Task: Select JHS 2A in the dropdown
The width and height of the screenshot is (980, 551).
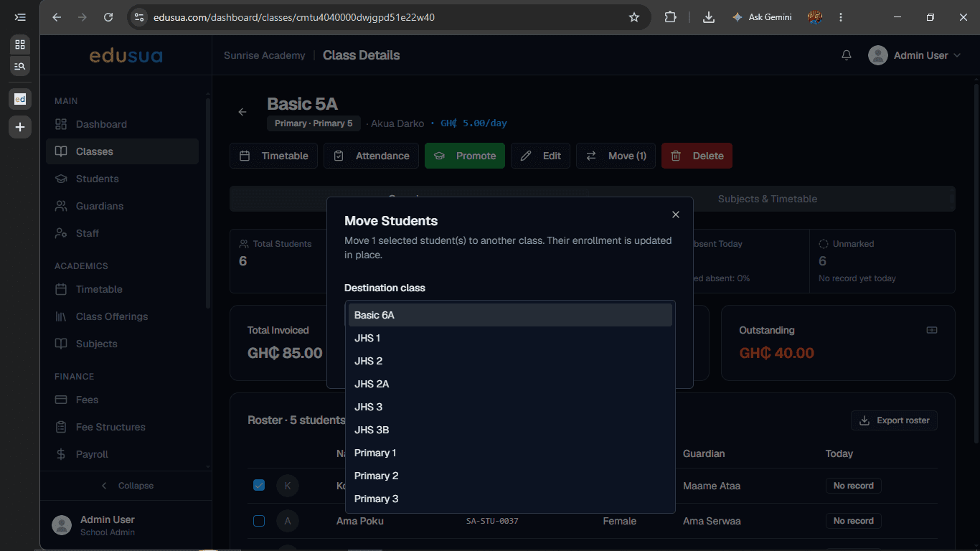Action: 510,384
